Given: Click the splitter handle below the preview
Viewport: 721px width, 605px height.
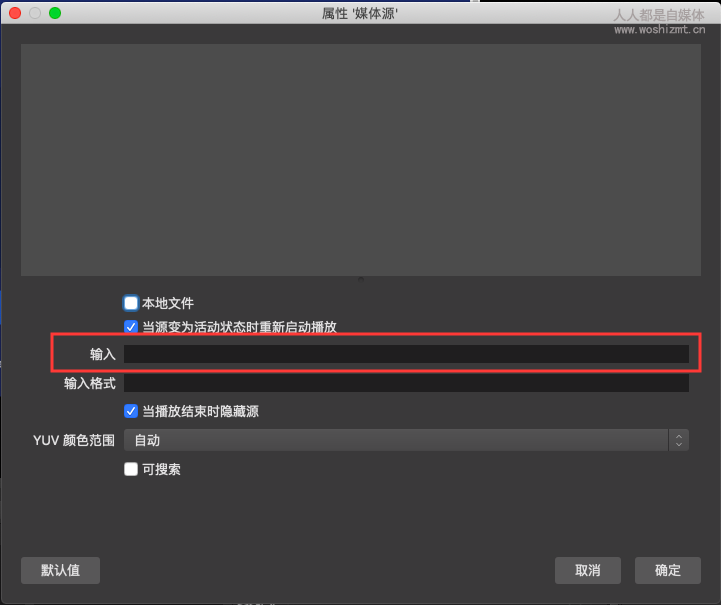Looking at the screenshot, I should click(x=360, y=280).
